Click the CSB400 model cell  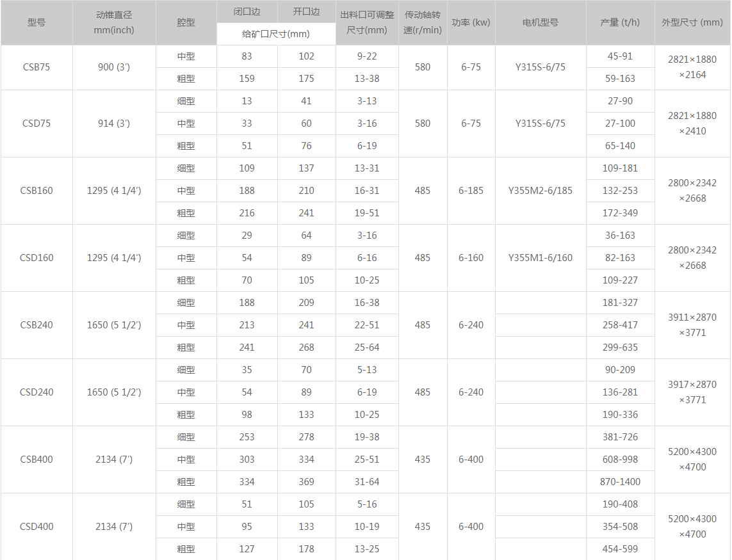pos(37,459)
